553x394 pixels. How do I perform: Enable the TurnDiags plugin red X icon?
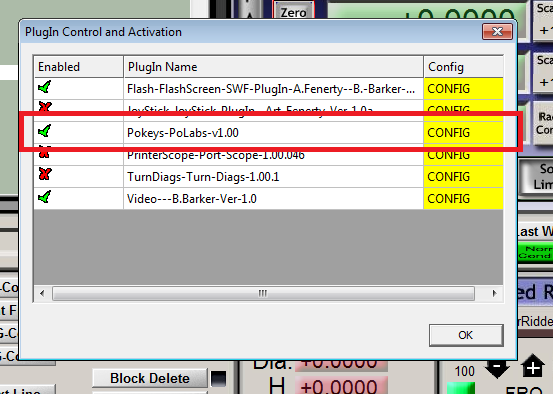coord(45,174)
